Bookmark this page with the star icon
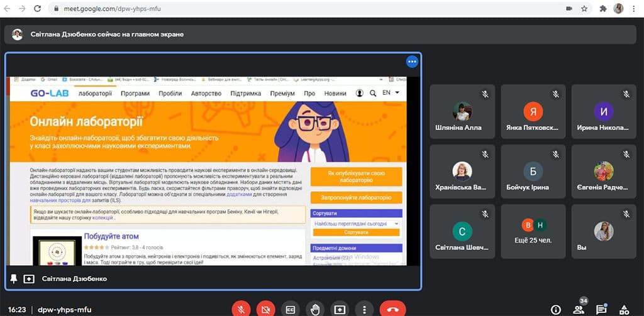Image resolution: width=644 pixels, height=316 pixels. [x=584, y=9]
